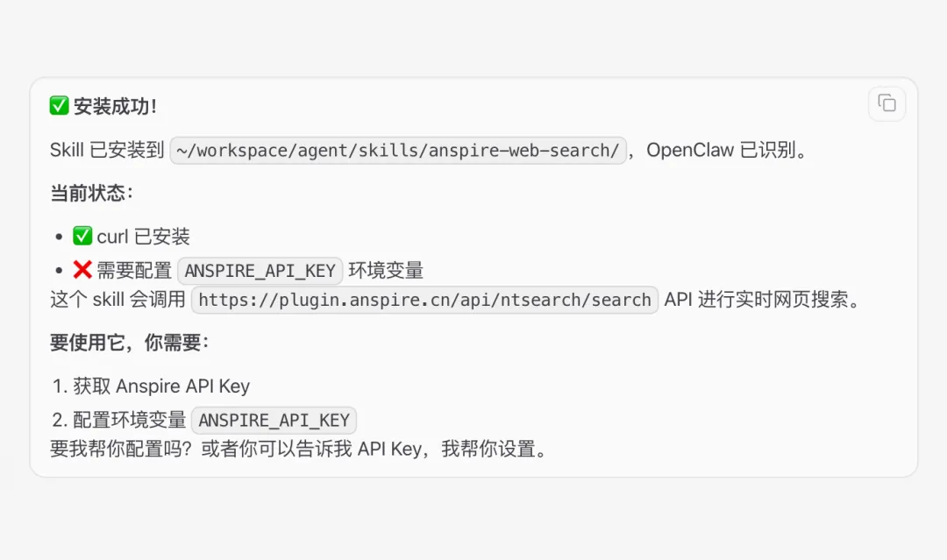This screenshot has width=947, height=560.
Task: Click the red cross next to 需要配置
Action: pyautogui.click(x=82, y=270)
